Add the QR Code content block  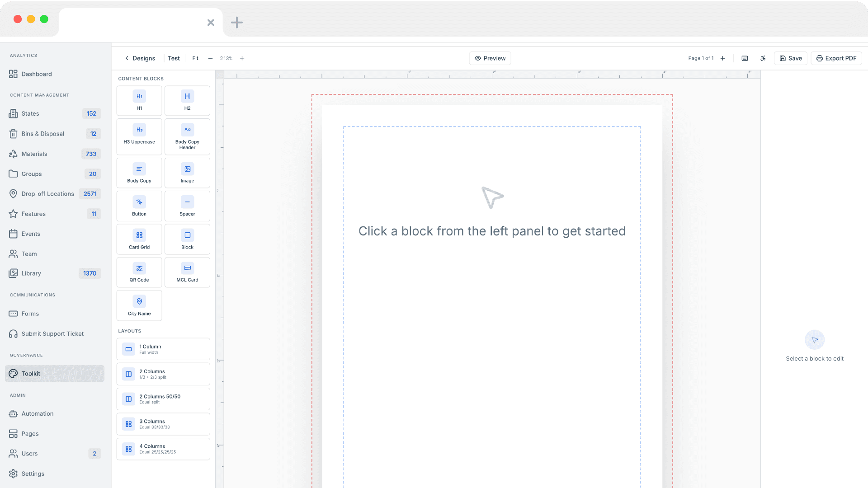coord(139,272)
